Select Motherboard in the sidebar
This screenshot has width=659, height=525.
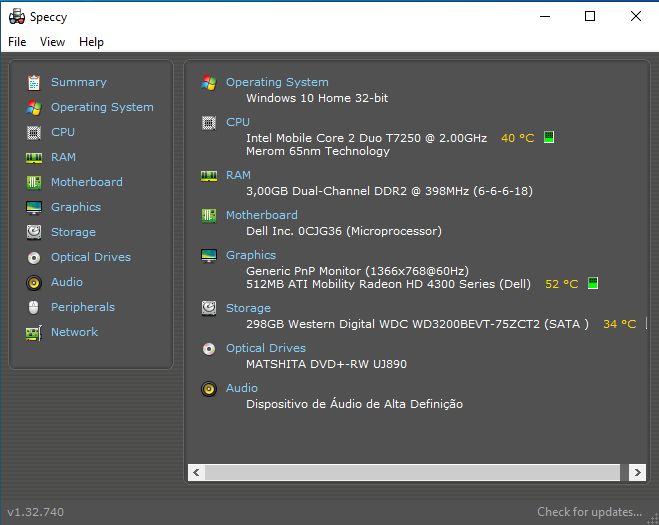click(87, 182)
